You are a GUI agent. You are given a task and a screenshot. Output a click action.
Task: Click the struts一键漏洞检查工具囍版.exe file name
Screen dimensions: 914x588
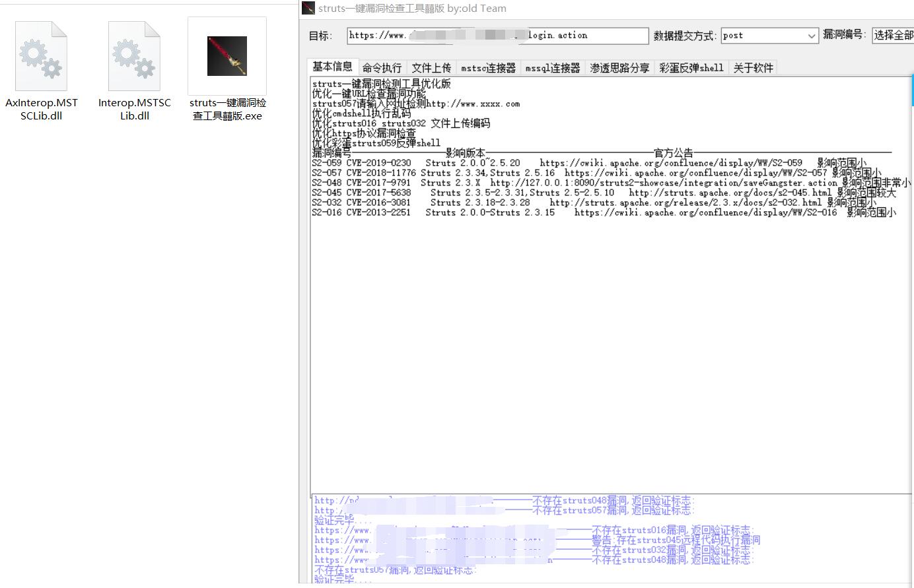227,109
